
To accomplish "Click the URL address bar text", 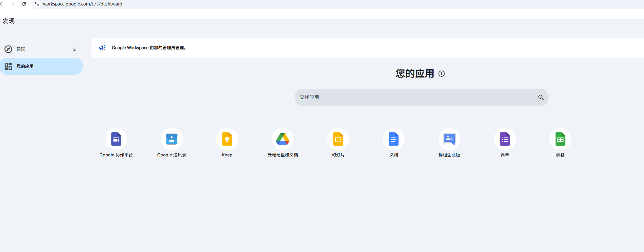I will click(82, 4).
